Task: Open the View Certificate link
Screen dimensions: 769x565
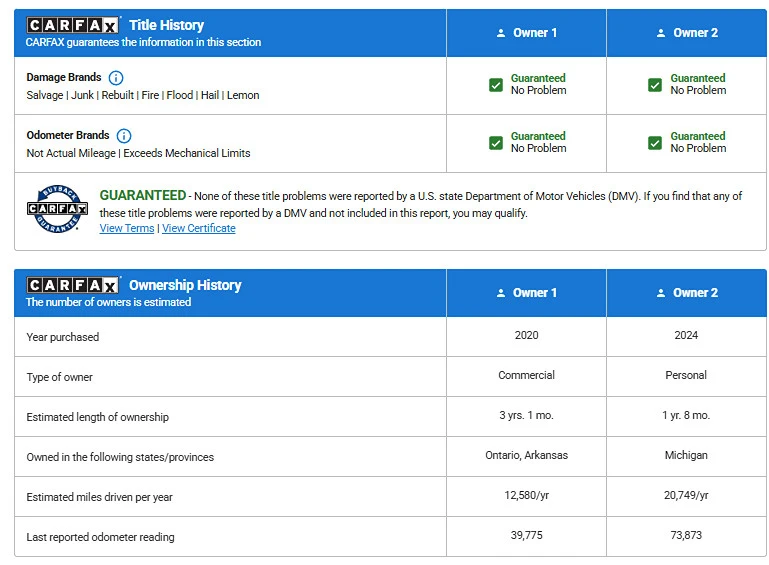Action: coord(199,228)
